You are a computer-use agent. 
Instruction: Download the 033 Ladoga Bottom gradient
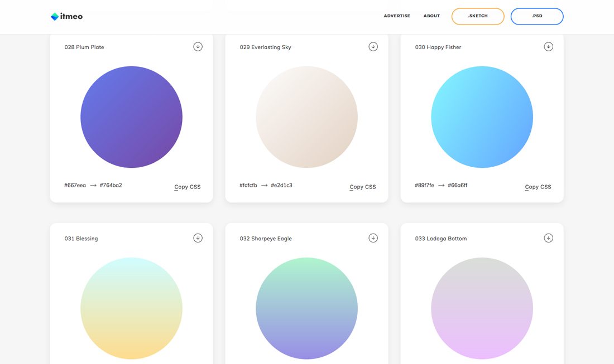click(548, 237)
